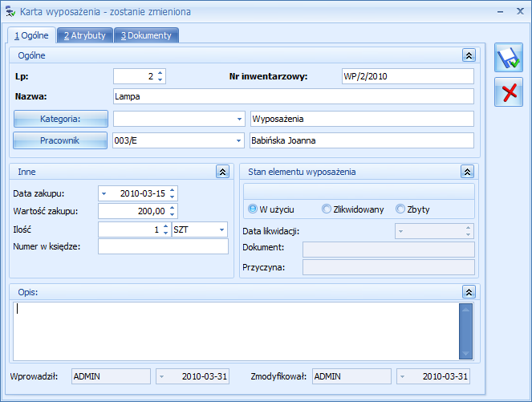The height and width of the screenshot is (402, 532).
Task: Click the Numer w księdze field
Action: pyautogui.click(x=163, y=246)
